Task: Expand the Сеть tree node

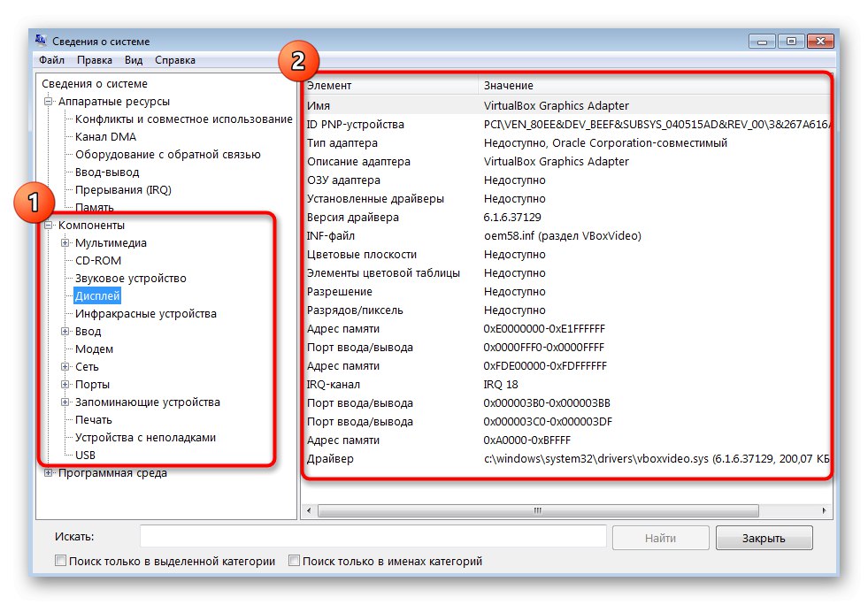Action: click(65, 366)
